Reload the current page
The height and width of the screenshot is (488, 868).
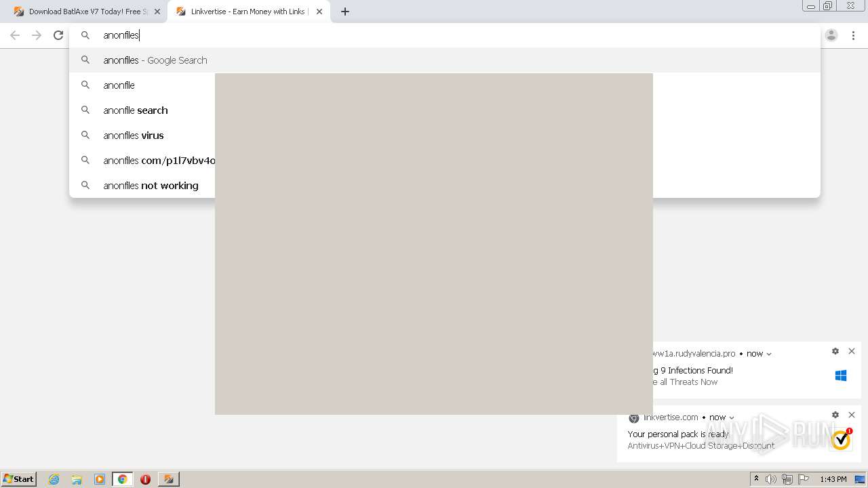point(58,35)
